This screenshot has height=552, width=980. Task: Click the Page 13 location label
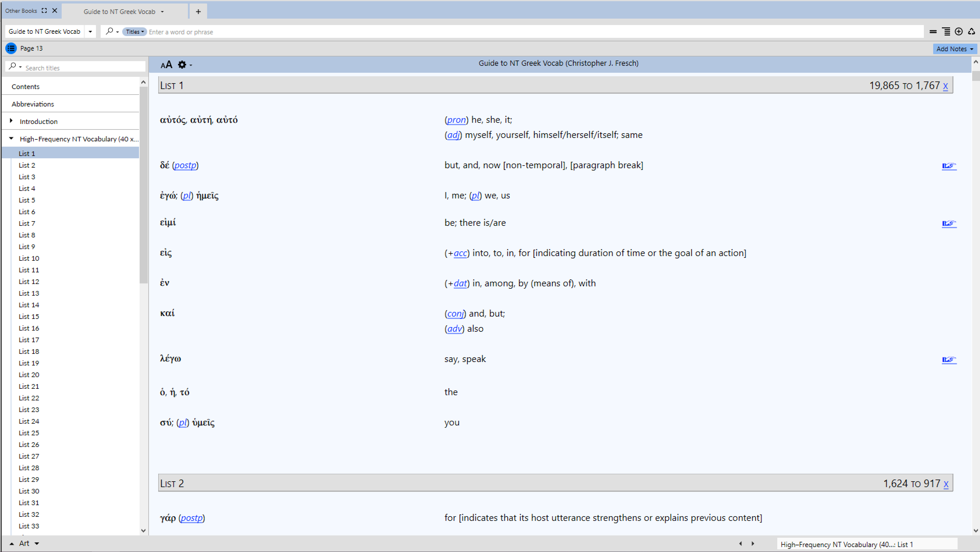[x=31, y=48]
